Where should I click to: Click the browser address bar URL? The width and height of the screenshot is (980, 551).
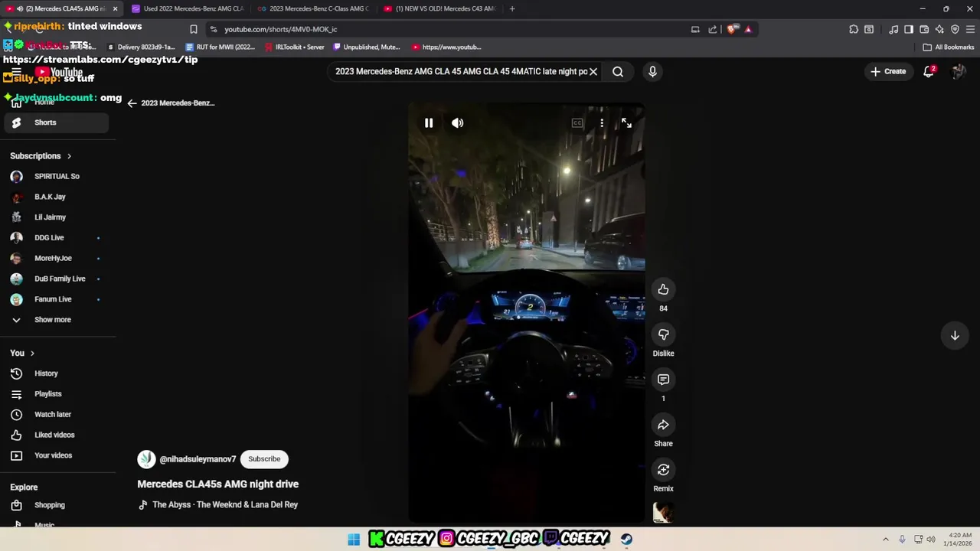[280, 29]
